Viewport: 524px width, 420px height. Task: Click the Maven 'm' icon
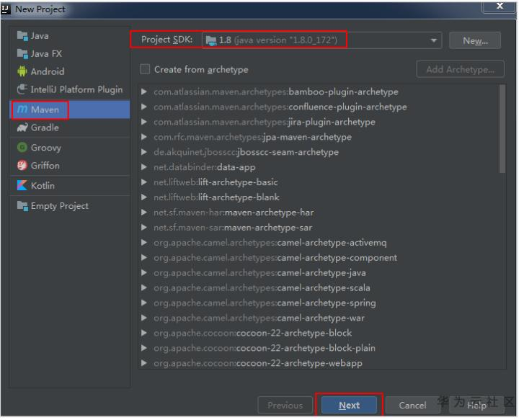click(22, 110)
